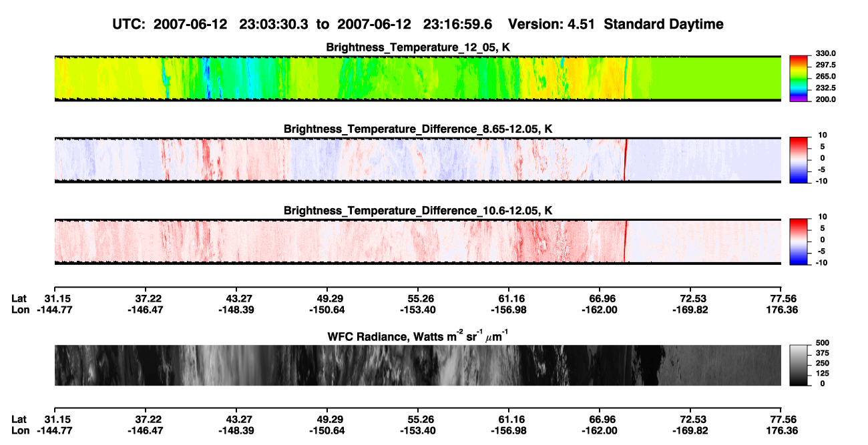Screen dimensions: 868x445
Task: Click the "232.5" color scale label
Action: tap(825, 87)
